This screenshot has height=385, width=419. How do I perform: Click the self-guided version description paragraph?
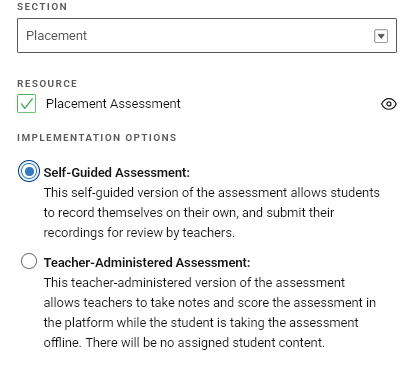click(x=212, y=213)
